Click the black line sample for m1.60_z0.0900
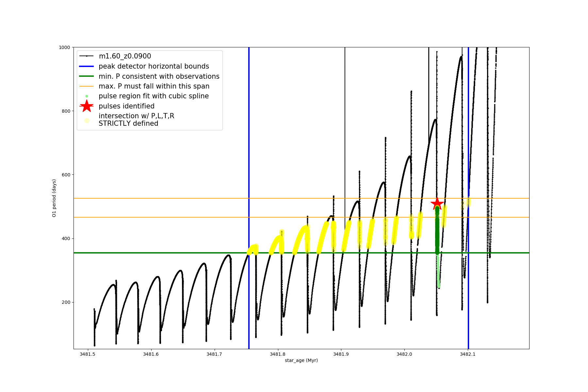 87,56
